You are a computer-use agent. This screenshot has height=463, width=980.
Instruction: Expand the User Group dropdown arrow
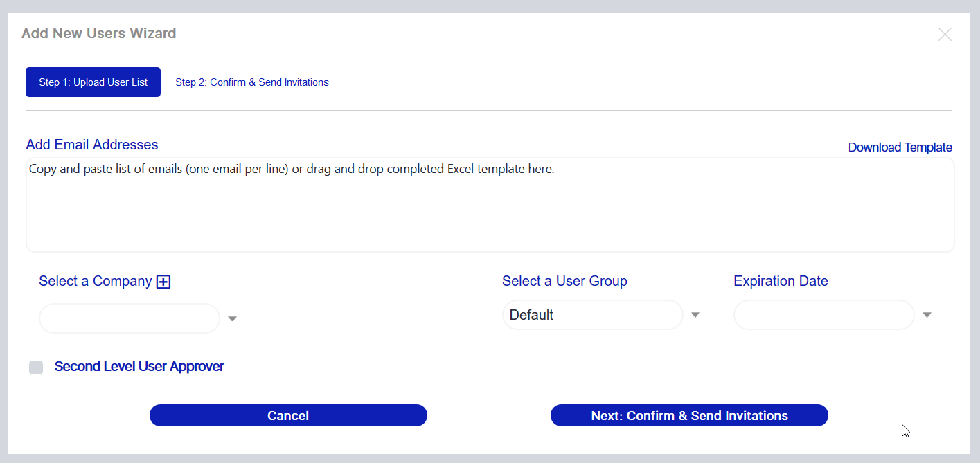tap(695, 316)
